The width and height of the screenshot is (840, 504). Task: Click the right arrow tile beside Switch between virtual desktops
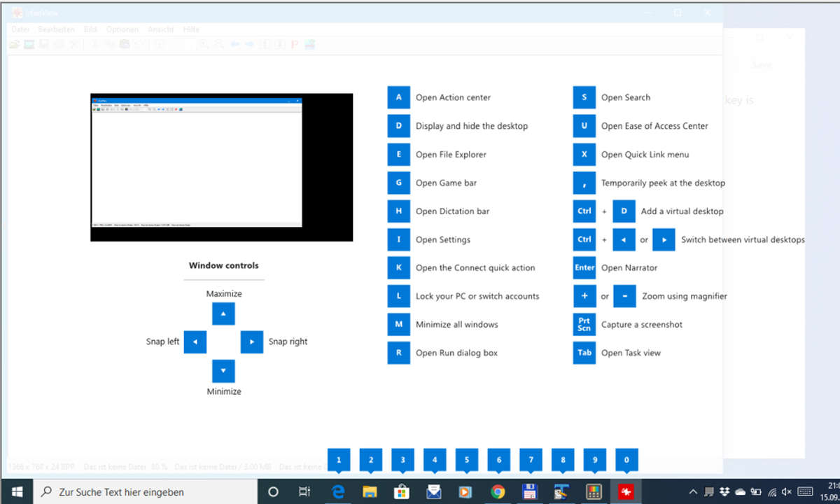click(x=664, y=239)
